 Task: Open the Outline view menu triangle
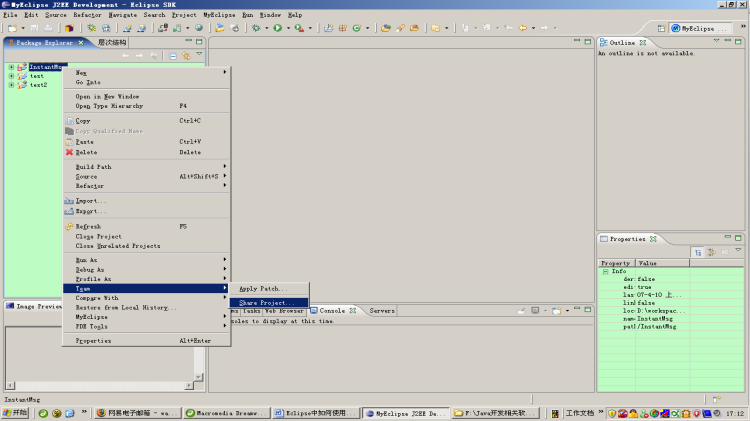tap(716, 41)
